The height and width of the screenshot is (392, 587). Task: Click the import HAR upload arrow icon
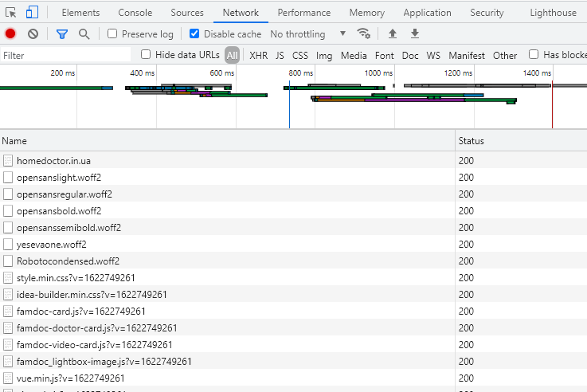[393, 33]
